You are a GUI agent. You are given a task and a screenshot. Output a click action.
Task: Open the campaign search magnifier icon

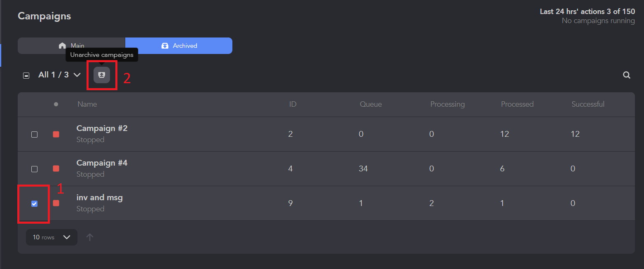[627, 75]
